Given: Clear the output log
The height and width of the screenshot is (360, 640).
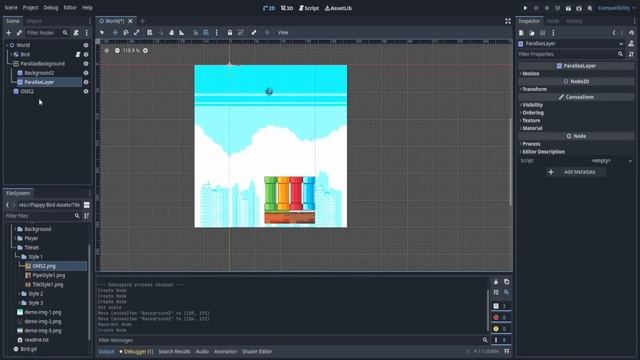Looking at the screenshot, I should 496,282.
